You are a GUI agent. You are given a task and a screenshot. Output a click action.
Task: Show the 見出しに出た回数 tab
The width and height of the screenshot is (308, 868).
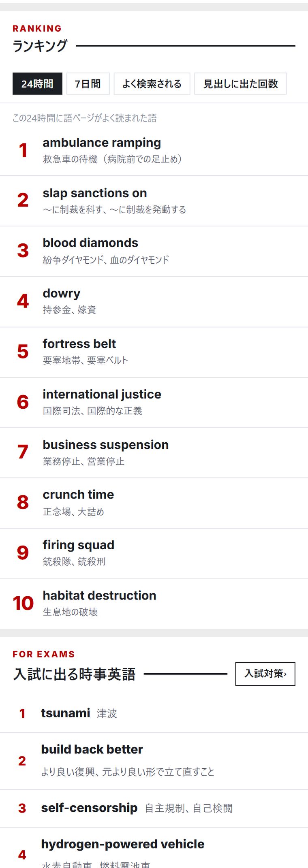pyautogui.click(x=240, y=84)
